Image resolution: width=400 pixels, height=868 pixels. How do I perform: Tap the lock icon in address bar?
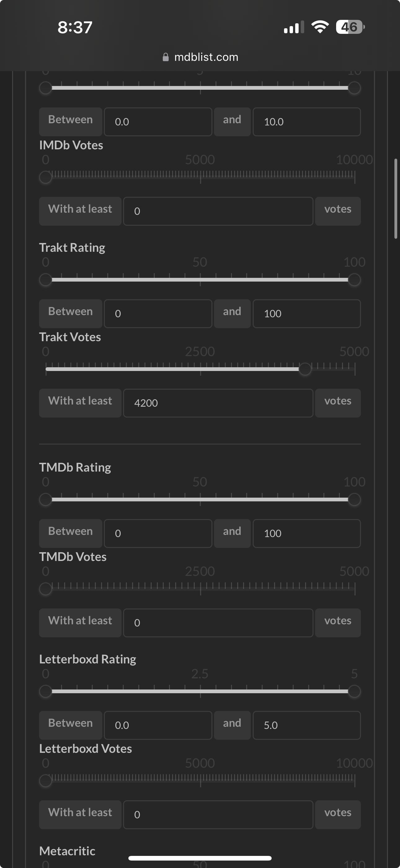165,57
